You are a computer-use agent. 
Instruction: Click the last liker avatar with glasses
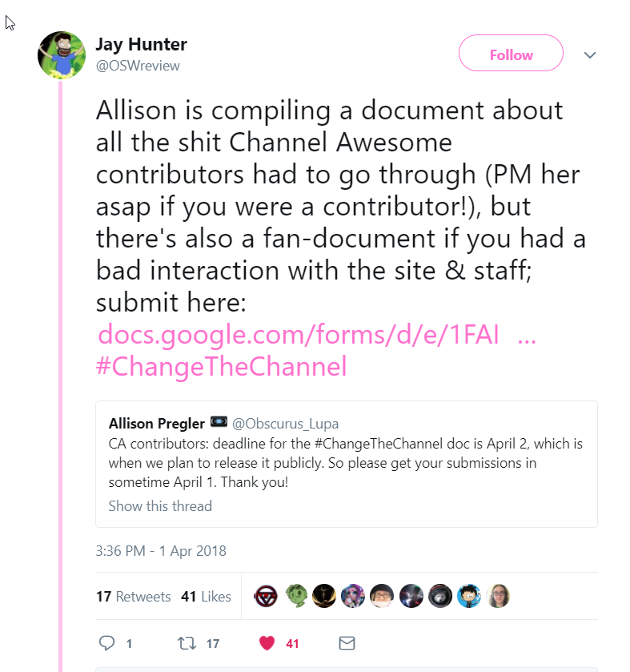click(x=498, y=596)
